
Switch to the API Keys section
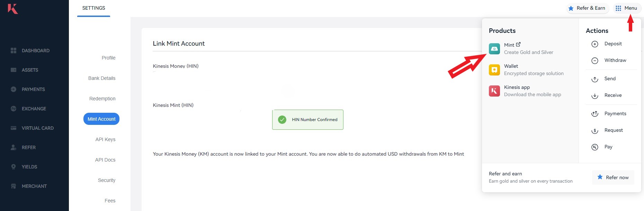click(x=105, y=139)
